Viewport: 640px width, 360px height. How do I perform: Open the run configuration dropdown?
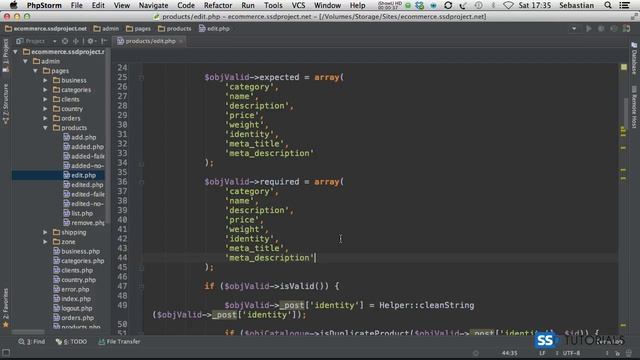click(574, 29)
